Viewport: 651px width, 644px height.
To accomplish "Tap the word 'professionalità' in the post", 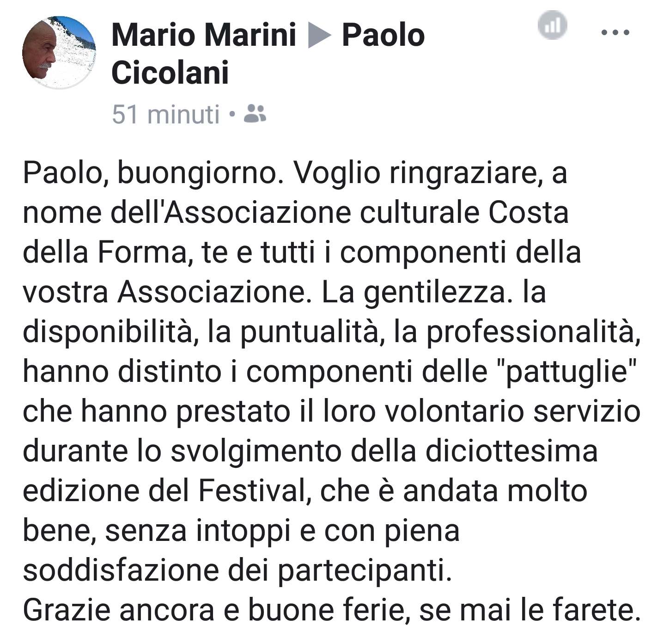I will coord(533,332).
